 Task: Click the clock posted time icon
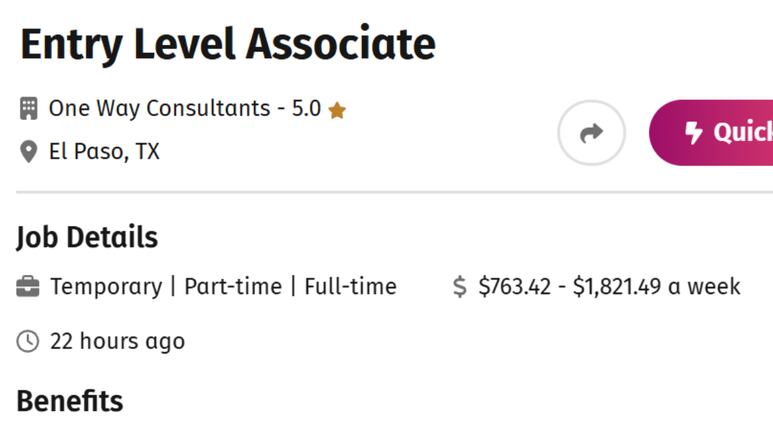[28, 341]
